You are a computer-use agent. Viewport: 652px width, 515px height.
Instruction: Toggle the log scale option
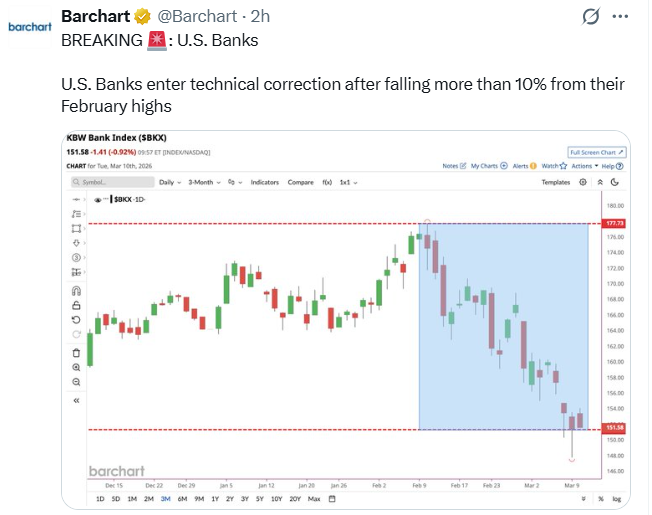click(x=616, y=498)
